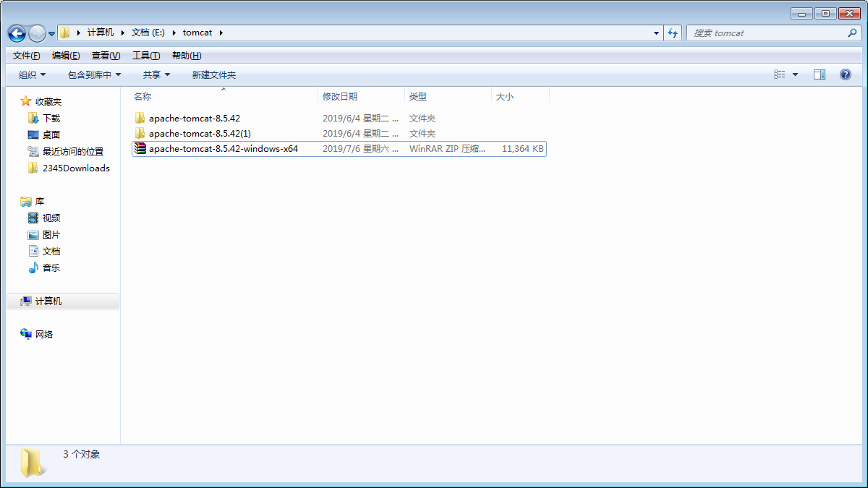868x488 pixels.
Task: Click the 库 libraries icon
Action: [26, 201]
